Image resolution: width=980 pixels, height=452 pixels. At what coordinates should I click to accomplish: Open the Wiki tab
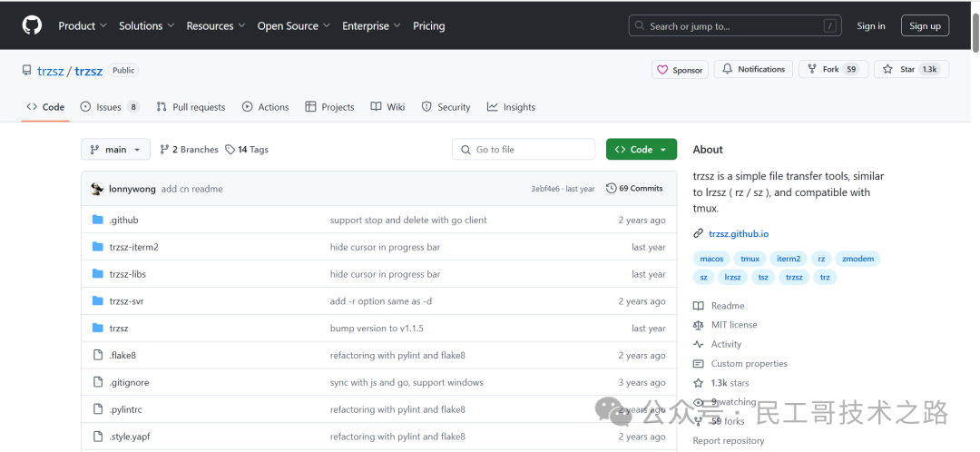click(387, 107)
